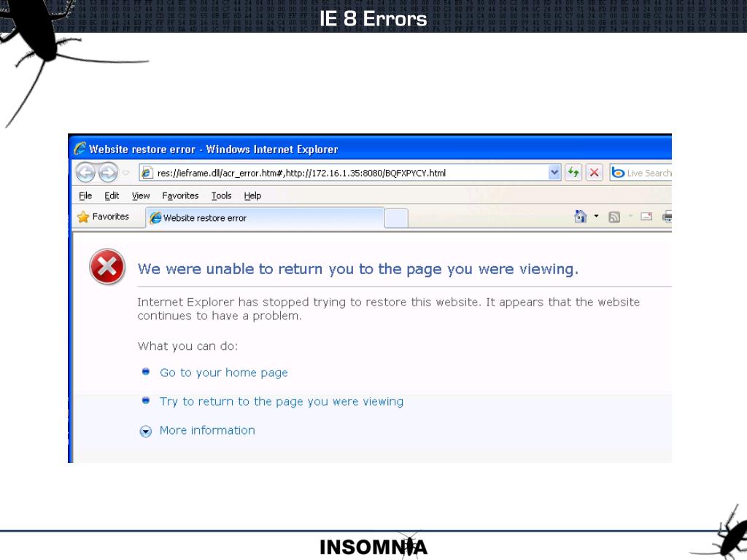
Task: Click Go to your home page link
Action: 223,373
